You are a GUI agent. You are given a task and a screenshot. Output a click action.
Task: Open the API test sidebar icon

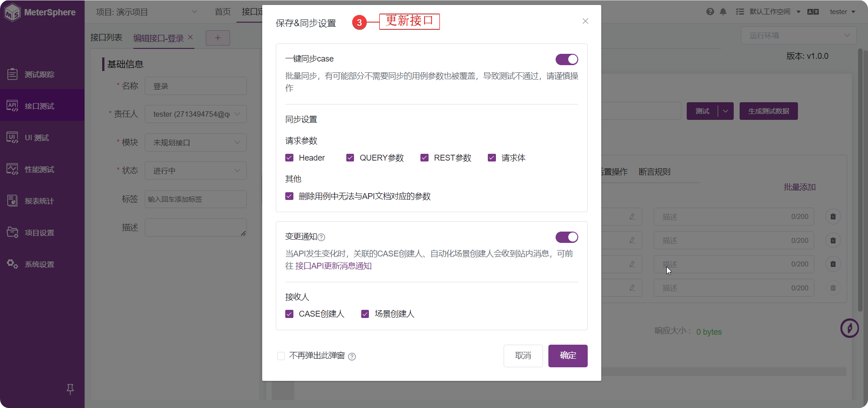(x=12, y=105)
